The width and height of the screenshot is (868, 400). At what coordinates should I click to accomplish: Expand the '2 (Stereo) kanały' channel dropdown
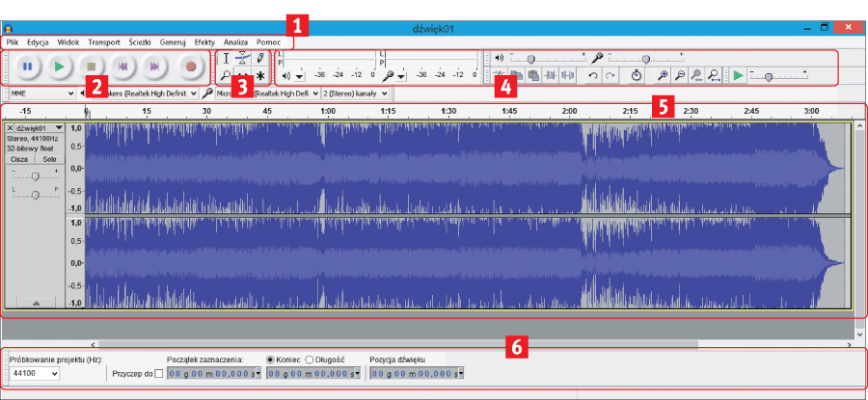[x=356, y=93]
